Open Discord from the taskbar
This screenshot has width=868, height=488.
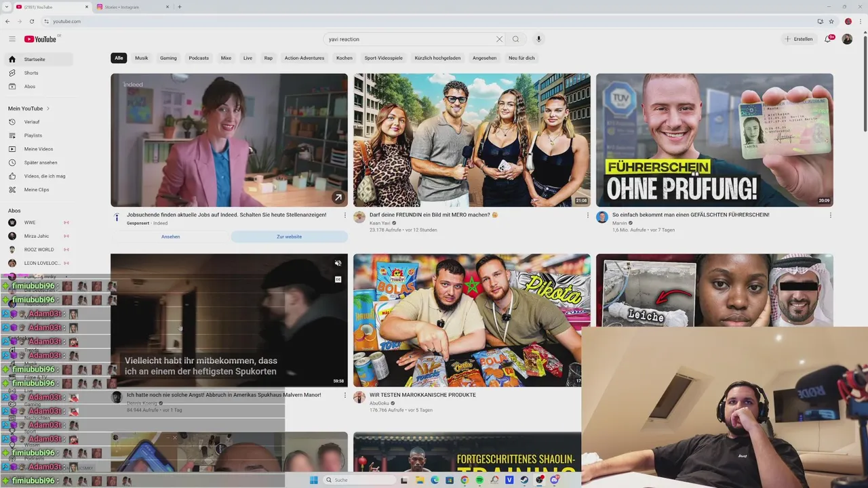click(554, 480)
